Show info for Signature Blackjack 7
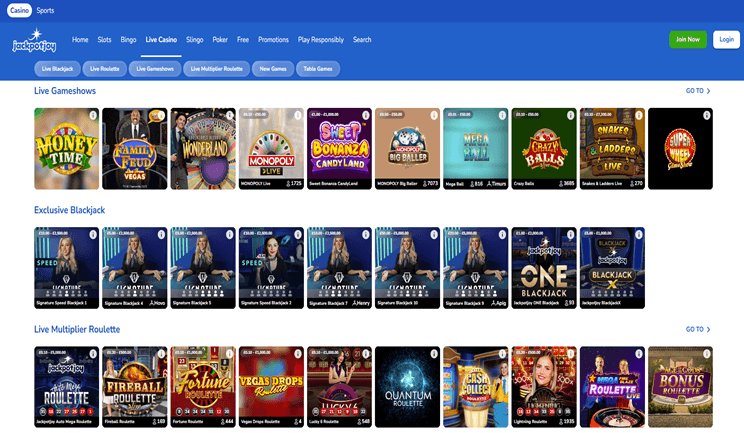This screenshot has height=433, width=744. (366, 234)
